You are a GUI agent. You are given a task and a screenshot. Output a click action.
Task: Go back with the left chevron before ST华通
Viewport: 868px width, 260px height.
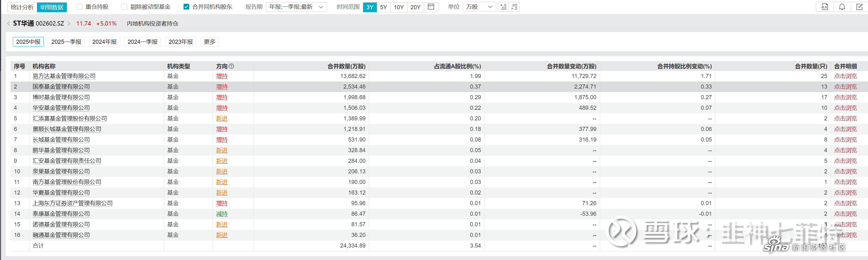point(8,24)
